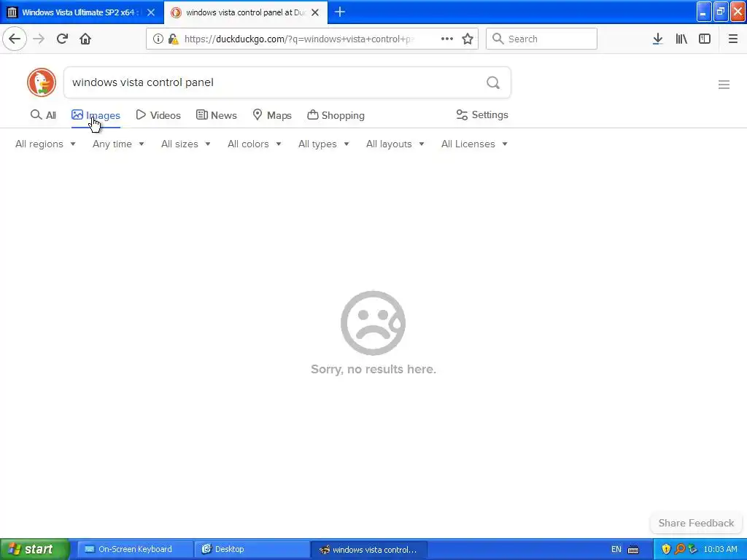
Task: Click the keyboard icon in language bar
Action: coord(633,550)
